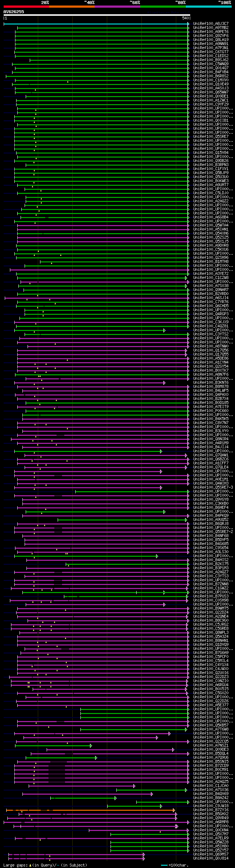
Task: Select the UniRef100_B5SNI5 label
Action: pos(211,762)
